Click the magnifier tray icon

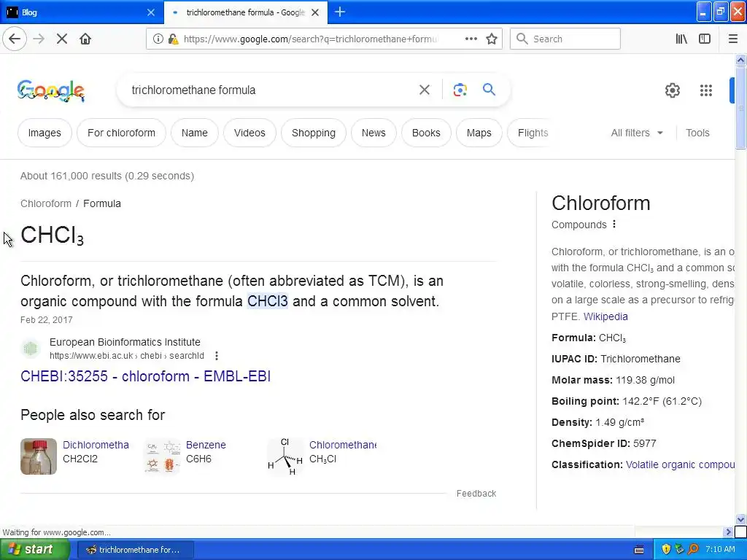coord(694,549)
